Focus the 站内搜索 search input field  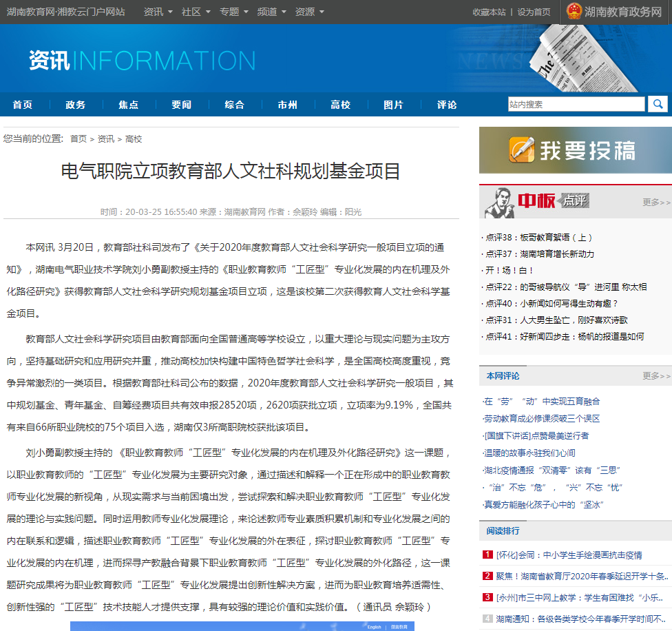click(576, 104)
